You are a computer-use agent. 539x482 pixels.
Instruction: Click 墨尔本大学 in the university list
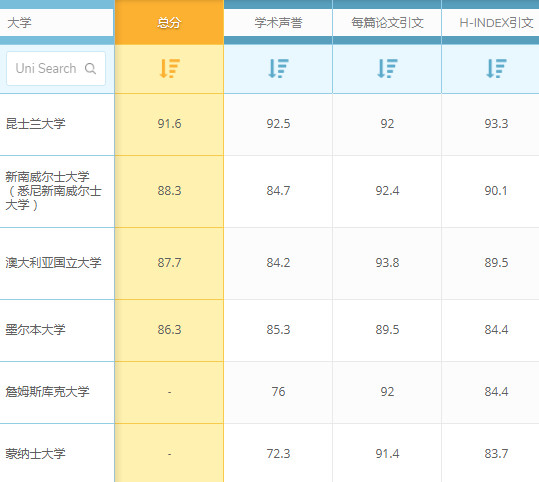35,330
